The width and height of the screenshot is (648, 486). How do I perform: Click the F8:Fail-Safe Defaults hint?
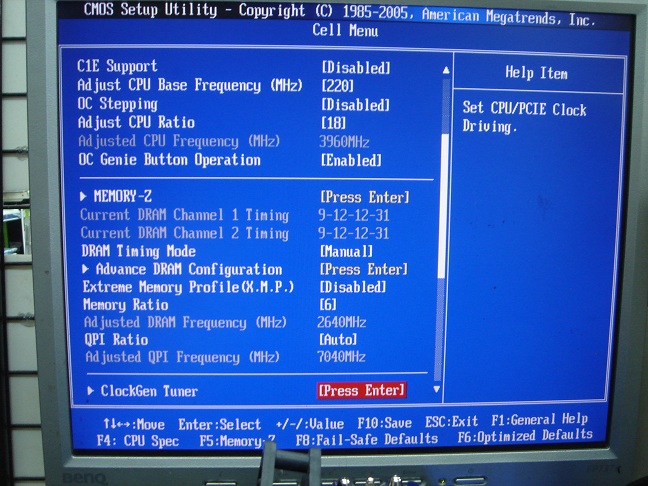pyautogui.click(x=367, y=439)
